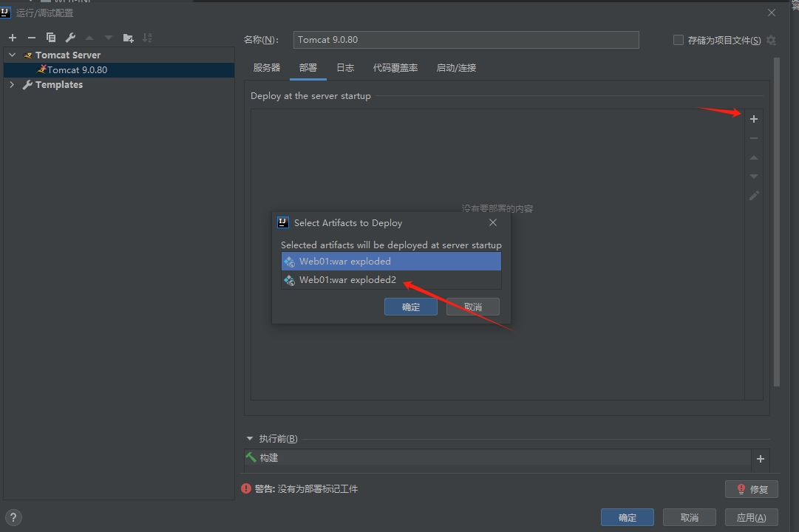Open the 日志 tab
This screenshot has width=799, height=532.
click(345, 68)
